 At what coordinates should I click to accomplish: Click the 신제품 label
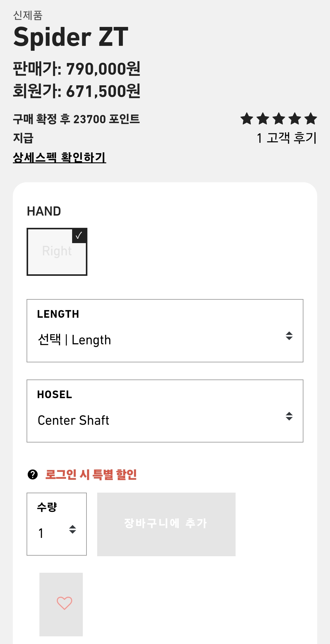[28, 15]
